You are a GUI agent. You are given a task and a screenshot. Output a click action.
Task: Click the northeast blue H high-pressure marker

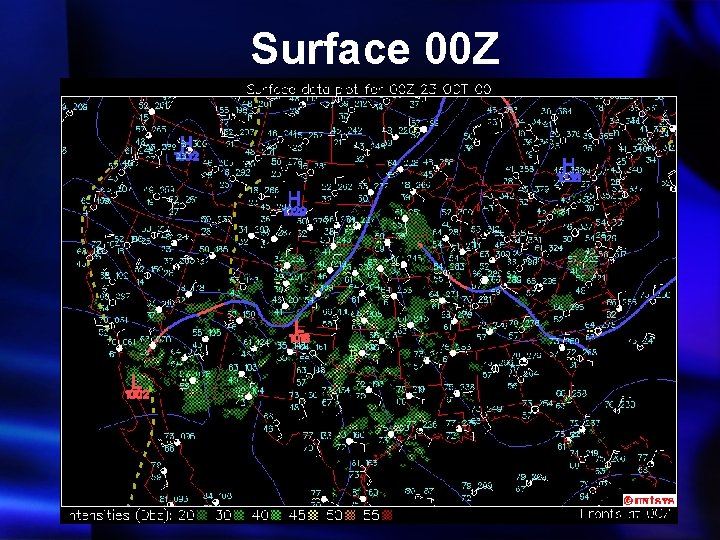click(569, 170)
